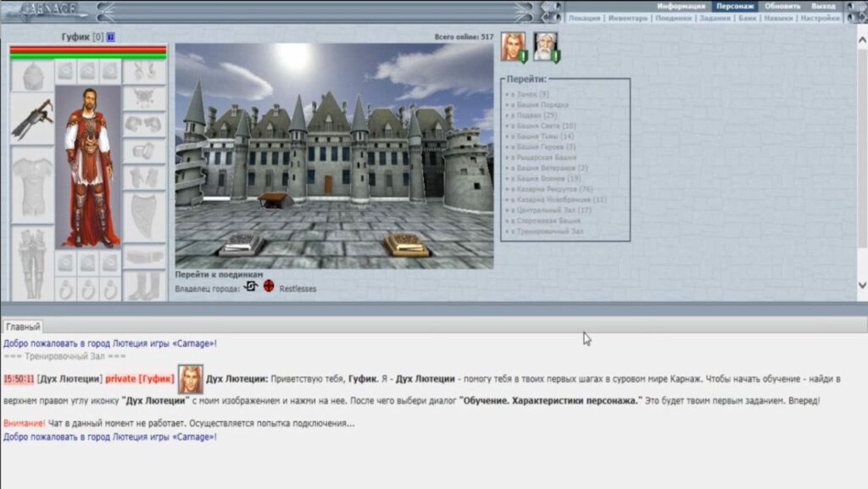Click the Перейти к поединкам link
Image resolution: width=868 pixels, height=489 pixels.
(x=220, y=275)
